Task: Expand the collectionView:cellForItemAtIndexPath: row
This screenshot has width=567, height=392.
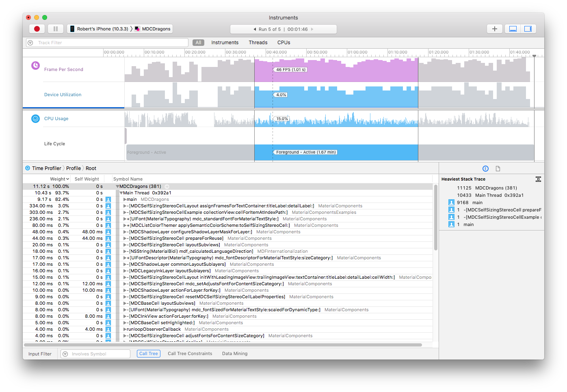Action: click(x=125, y=213)
